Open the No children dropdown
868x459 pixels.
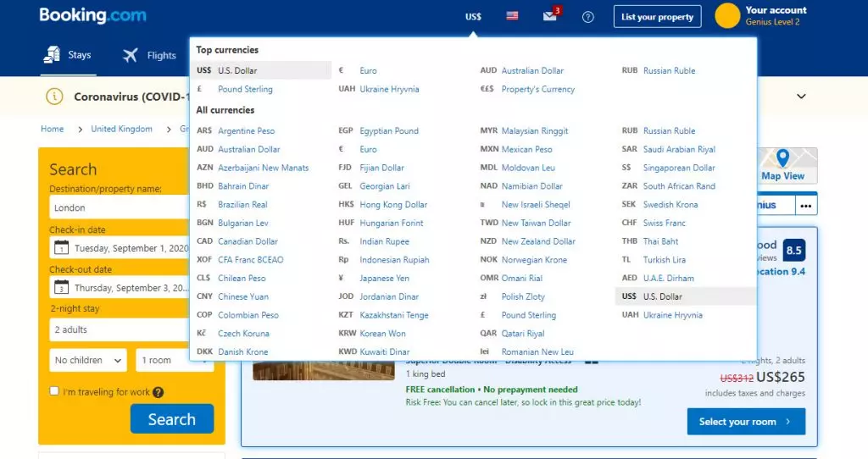[88, 360]
